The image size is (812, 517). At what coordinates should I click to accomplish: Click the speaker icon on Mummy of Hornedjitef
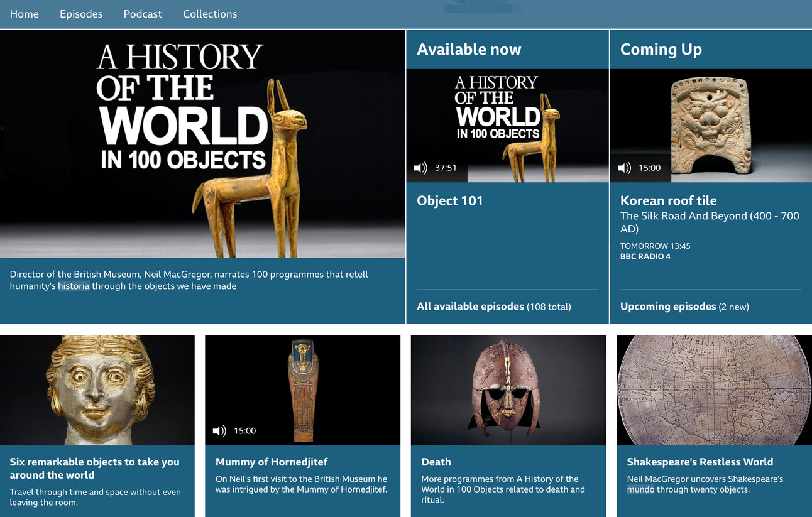(x=219, y=430)
